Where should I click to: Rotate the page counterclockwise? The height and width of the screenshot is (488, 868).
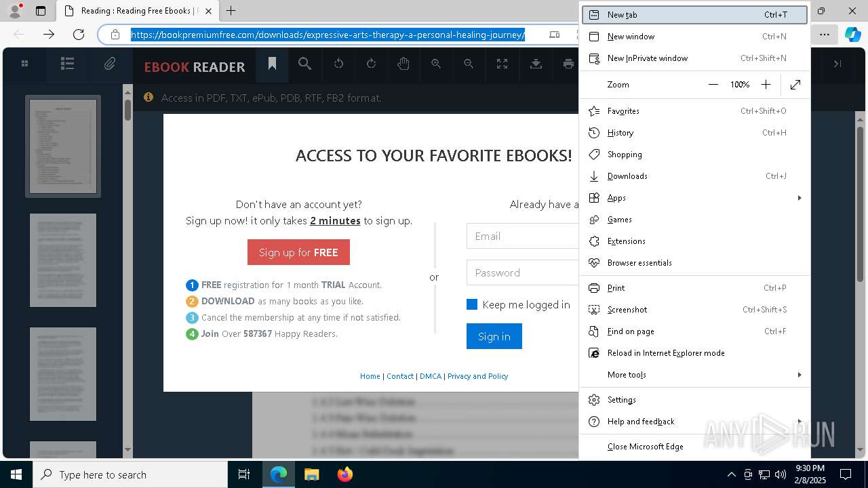(x=338, y=64)
